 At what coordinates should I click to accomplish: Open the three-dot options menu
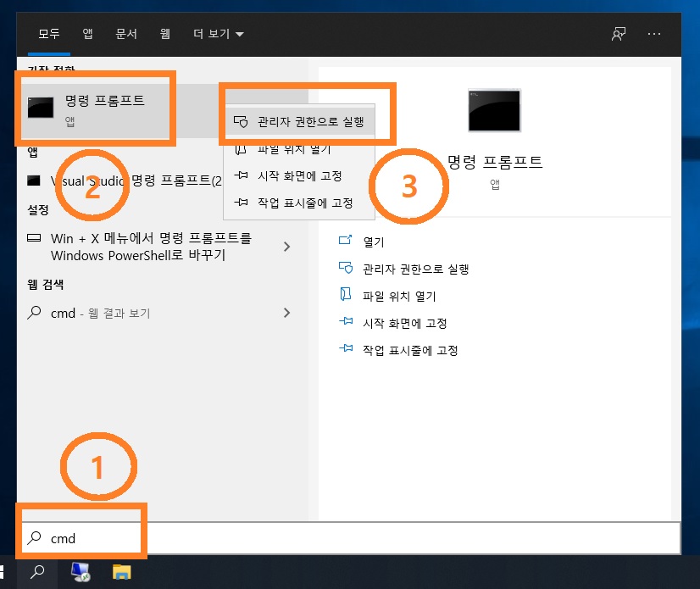coord(654,34)
